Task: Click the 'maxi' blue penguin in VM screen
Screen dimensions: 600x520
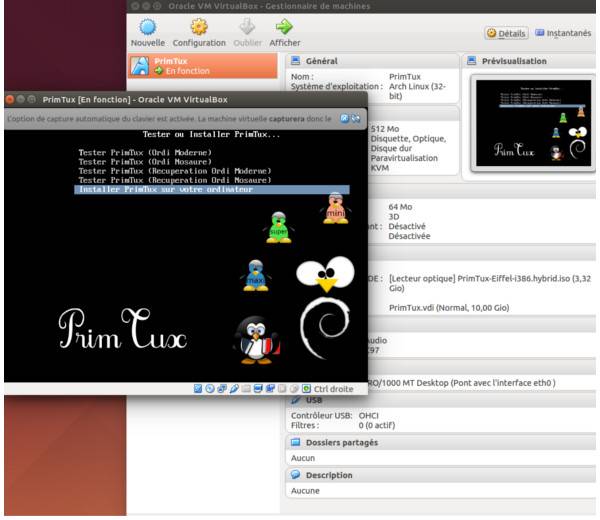Action: (x=256, y=275)
